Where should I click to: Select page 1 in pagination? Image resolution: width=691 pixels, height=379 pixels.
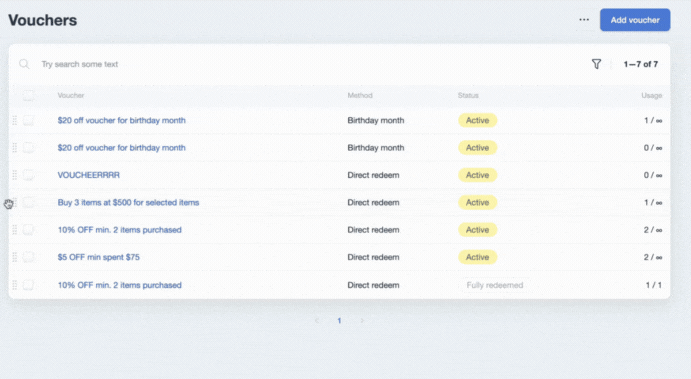pos(339,320)
